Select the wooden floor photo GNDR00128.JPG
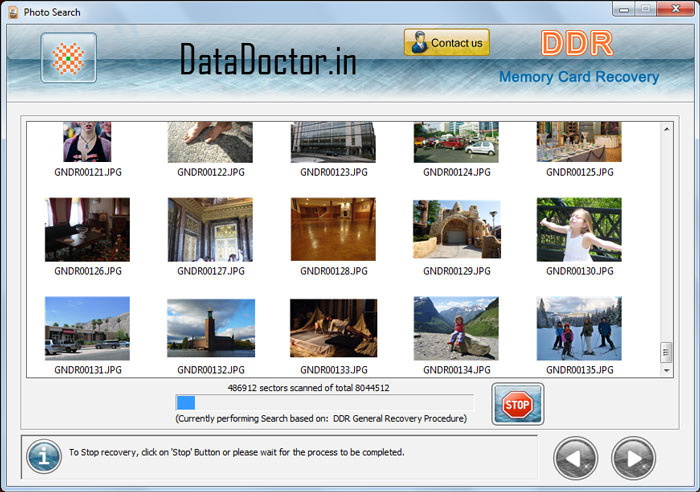 tap(333, 229)
